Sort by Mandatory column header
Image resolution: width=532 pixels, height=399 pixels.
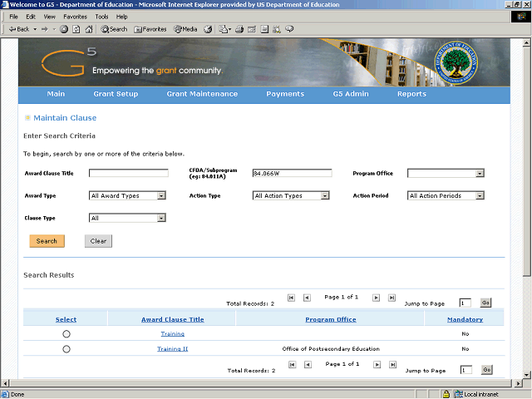(x=465, y=319)
